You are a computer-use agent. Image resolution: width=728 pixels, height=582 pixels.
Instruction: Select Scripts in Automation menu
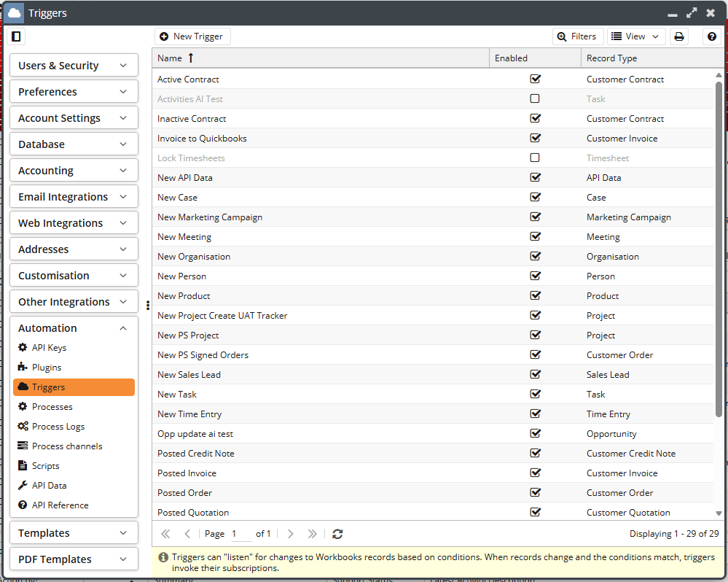[45, 466]
